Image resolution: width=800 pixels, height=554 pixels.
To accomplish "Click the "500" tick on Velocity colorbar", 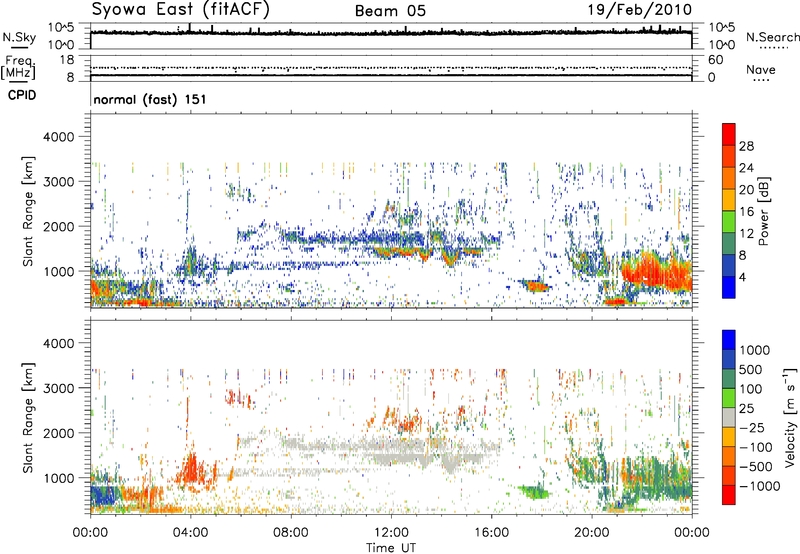I will pos(749,369).
